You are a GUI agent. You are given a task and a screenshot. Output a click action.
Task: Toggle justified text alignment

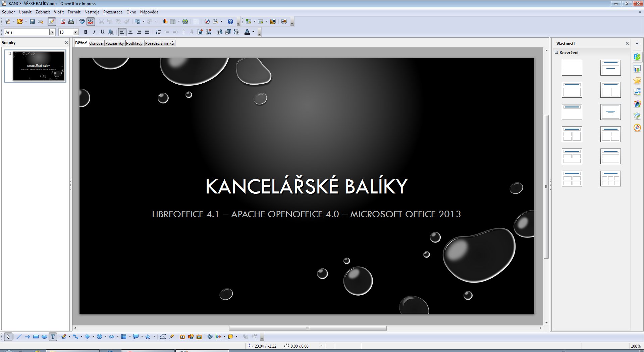pyautogui.click(x=147, y=32)
